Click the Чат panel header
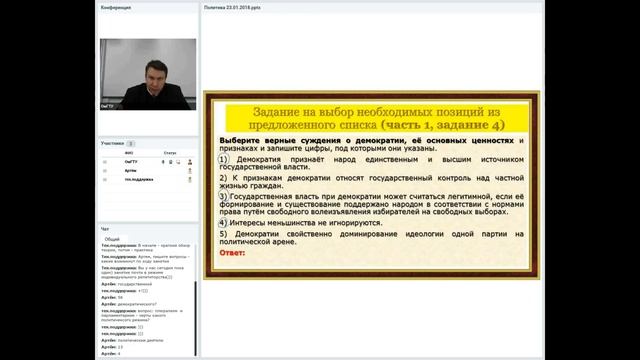 point(105,229)
